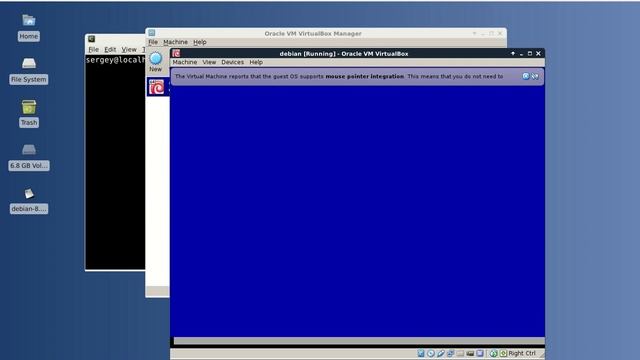
Task: Click inside the blue debian guest display
Action: pos(357,210)
